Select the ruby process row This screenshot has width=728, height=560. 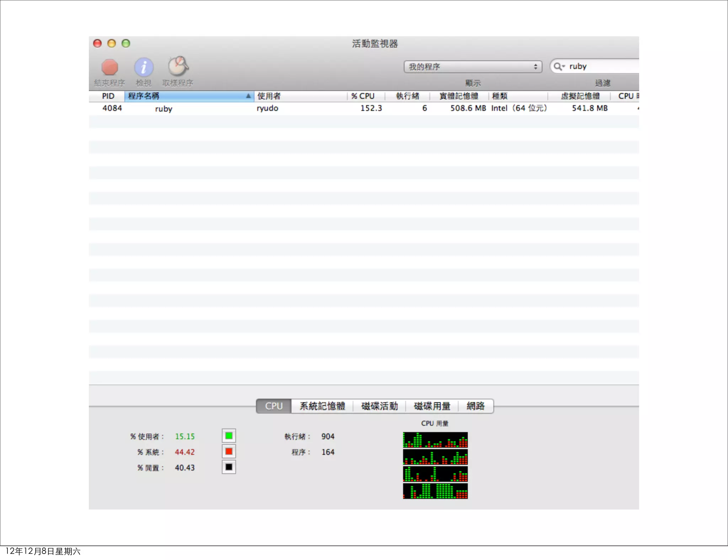pos(164,108)
